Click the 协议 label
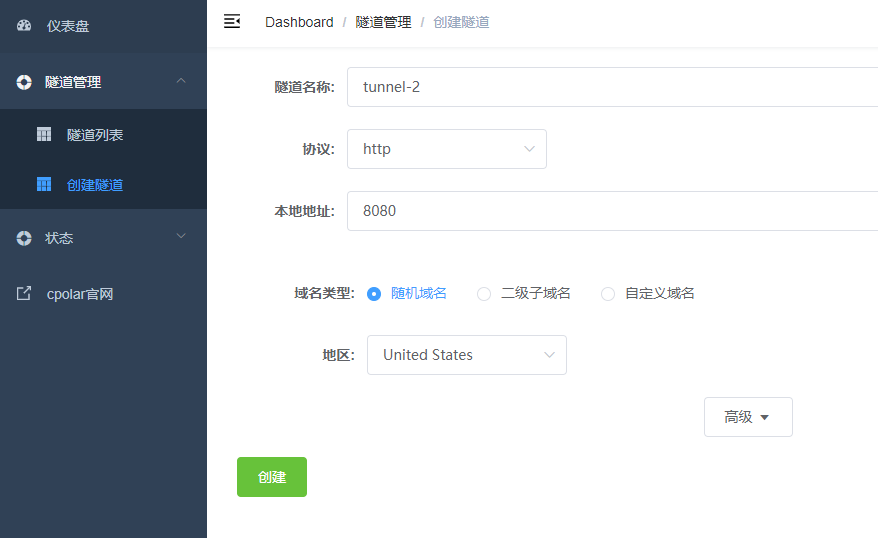The width and height of the screenshot is (878, 538). click(318, 149)
